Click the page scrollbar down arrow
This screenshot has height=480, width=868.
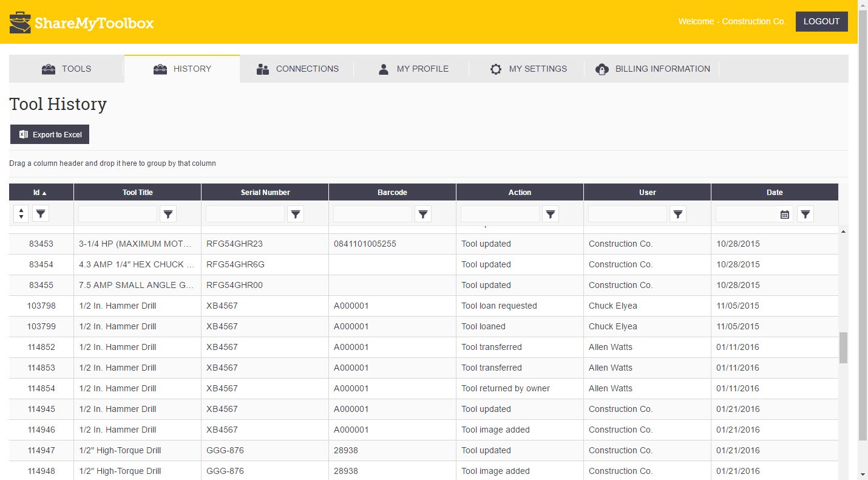pyautogui.click(x=863, y=475)
